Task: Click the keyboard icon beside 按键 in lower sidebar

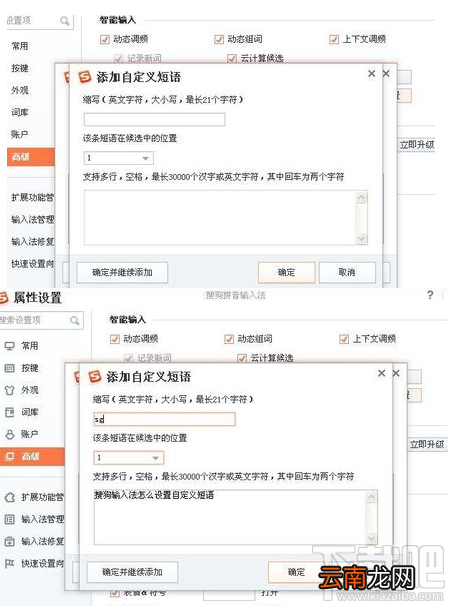Action: tap(9, 368)
